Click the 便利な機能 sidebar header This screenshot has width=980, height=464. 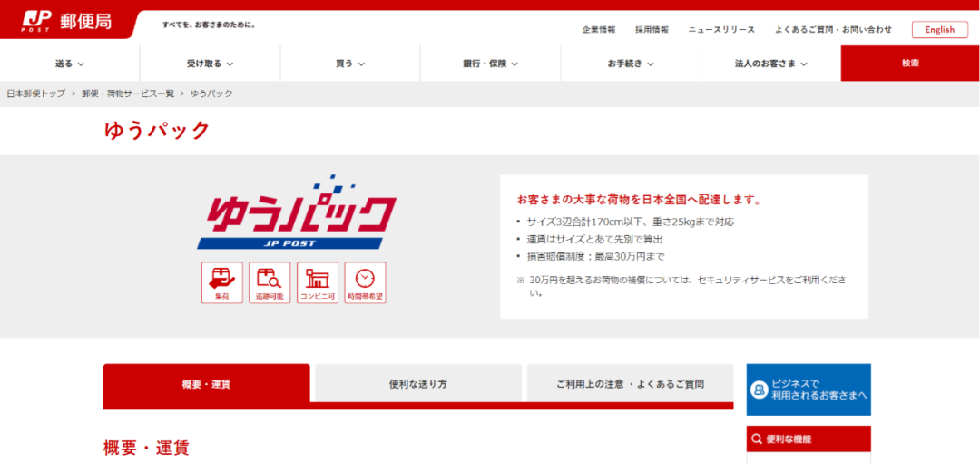pyautogui.click(x=808, y=439)
